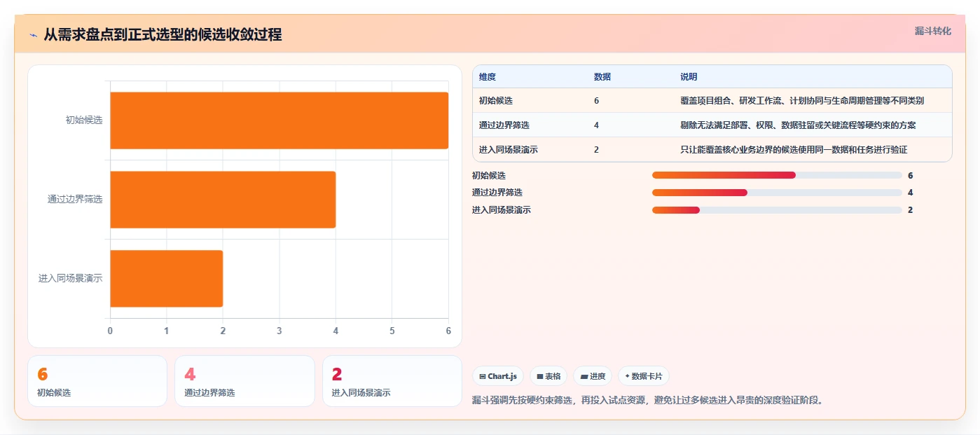Click the 数据 column header
Screen dimensions: 980x435
602,77
